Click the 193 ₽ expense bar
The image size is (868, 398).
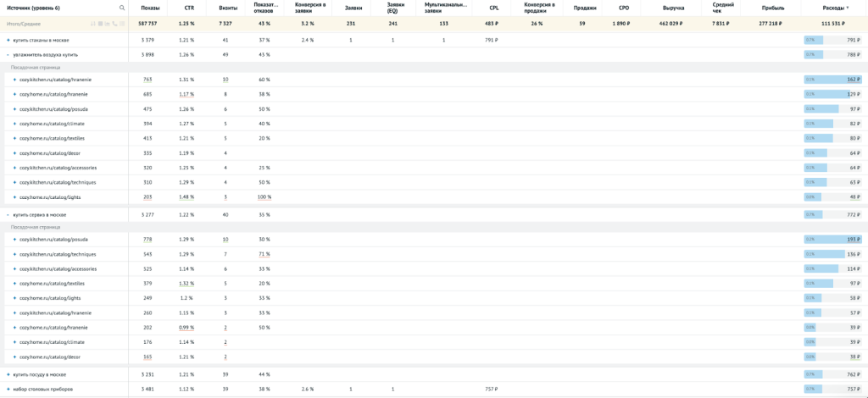[x=832, y=240]
